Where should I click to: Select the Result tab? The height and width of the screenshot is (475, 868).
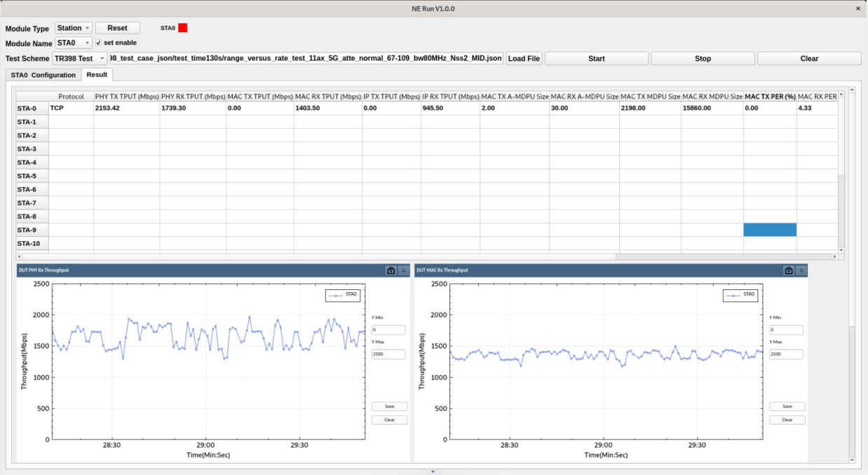click(97, 75)
